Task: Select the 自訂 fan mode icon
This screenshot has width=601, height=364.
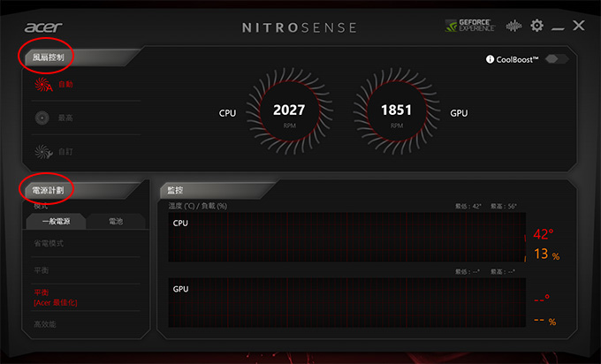Action: tap(43, 152)
